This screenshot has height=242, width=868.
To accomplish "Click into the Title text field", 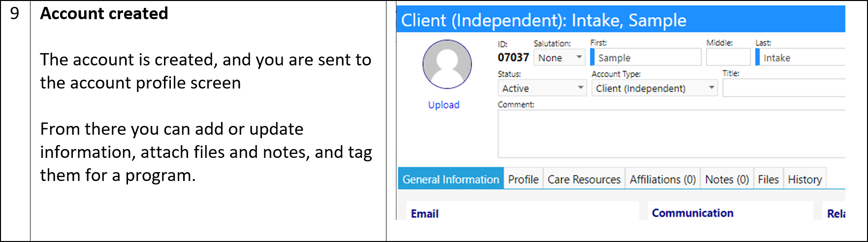I will tap(784, 88).
